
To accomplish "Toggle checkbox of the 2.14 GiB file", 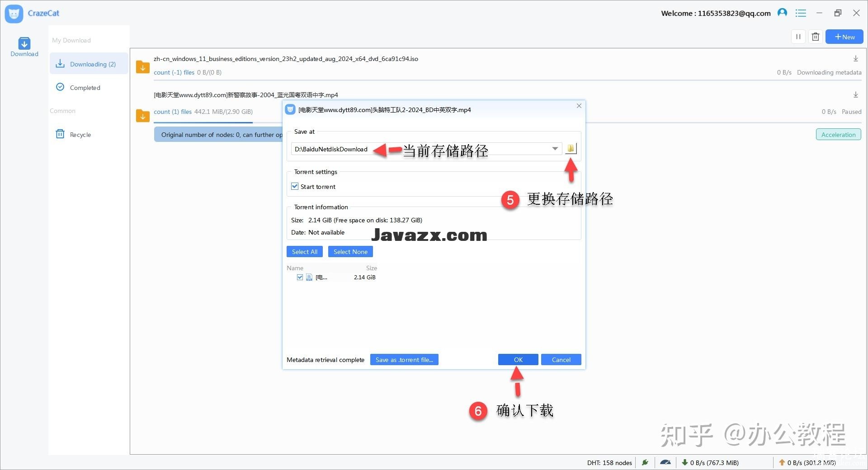I will (x=300, y=277).
